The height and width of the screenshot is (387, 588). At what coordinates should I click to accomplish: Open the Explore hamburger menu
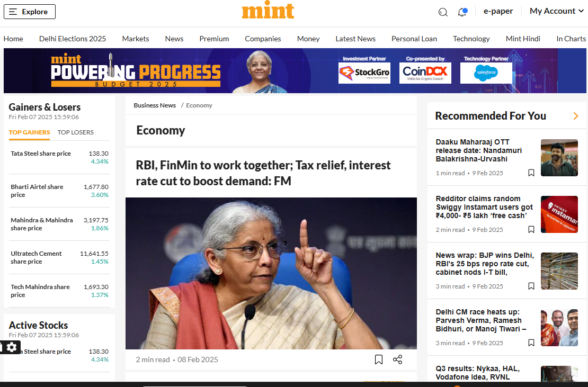(x=29, y=12)
